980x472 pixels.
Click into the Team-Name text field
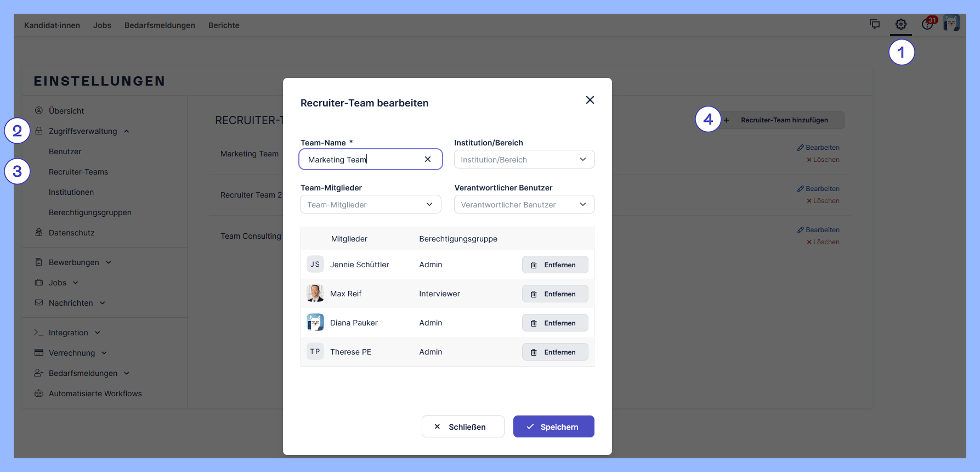[362, 160]
